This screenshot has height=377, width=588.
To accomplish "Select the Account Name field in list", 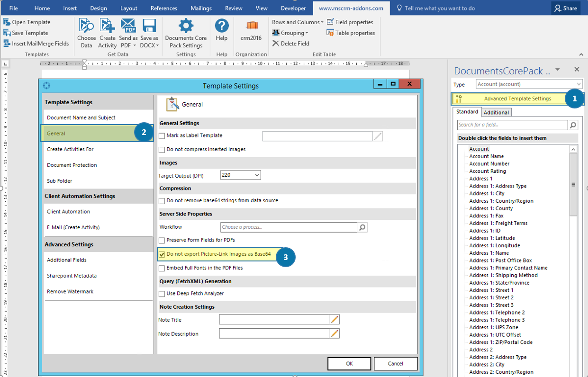I will [487, 156].
